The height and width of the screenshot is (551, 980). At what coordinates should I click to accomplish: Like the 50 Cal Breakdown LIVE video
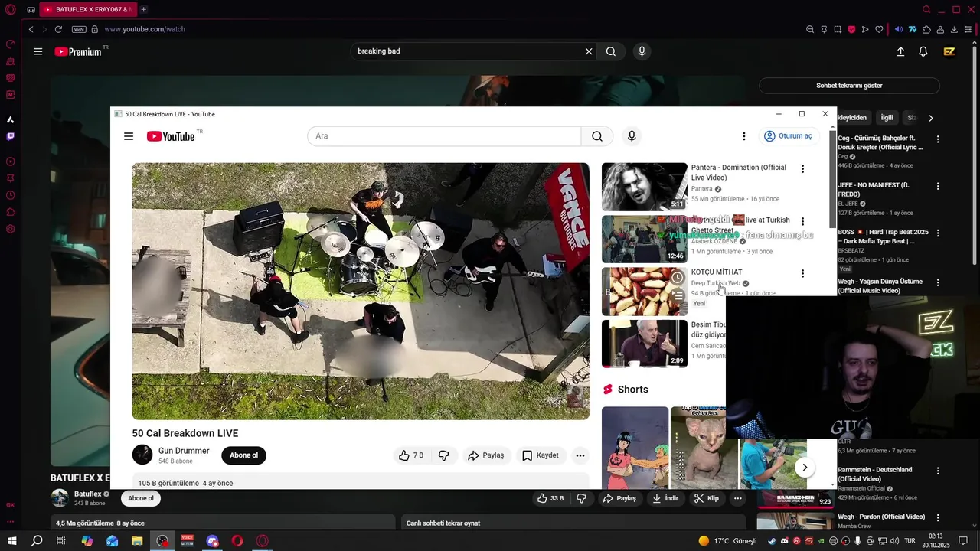tap(410, 455)
